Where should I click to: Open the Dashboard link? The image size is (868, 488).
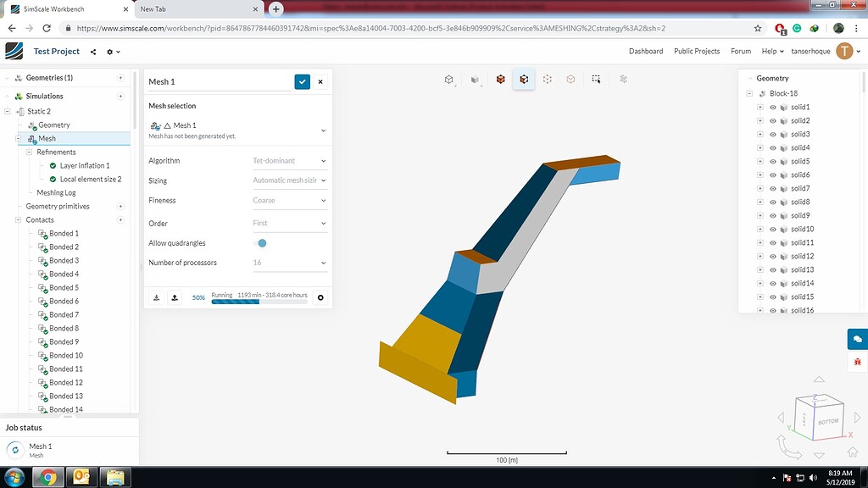[x=646, y=51]
